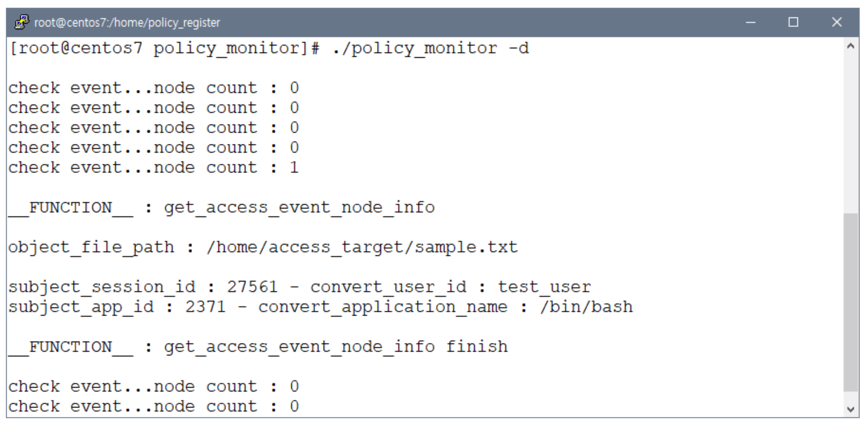The image size is (868, 426).
Task: Minimize the root@centos7 terminal window
Action: [750, 23]
